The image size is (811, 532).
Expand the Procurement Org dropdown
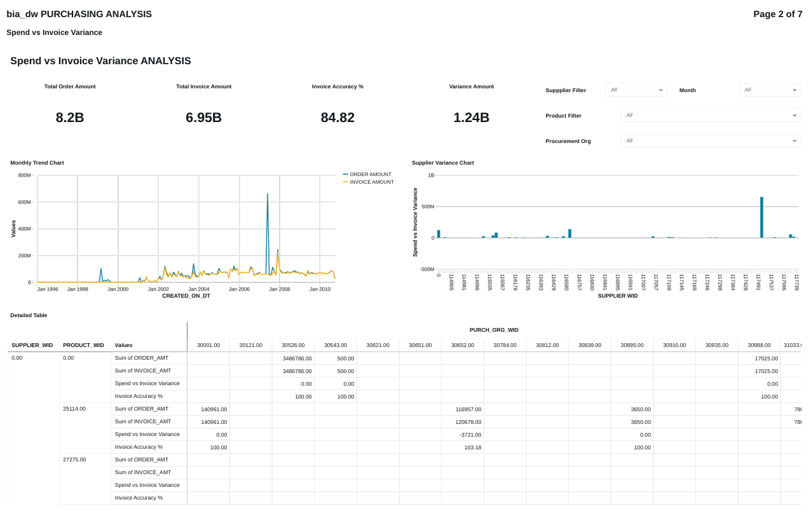(710, 141)
